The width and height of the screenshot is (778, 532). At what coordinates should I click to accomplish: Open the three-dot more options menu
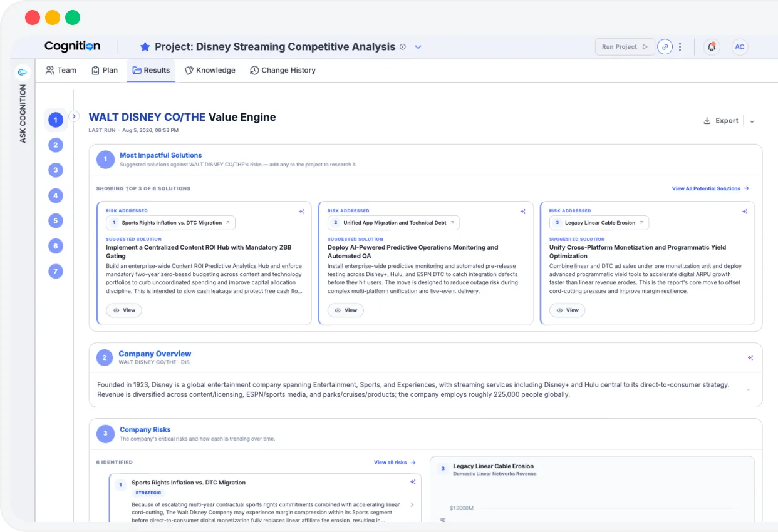click(x=680, y=47)
